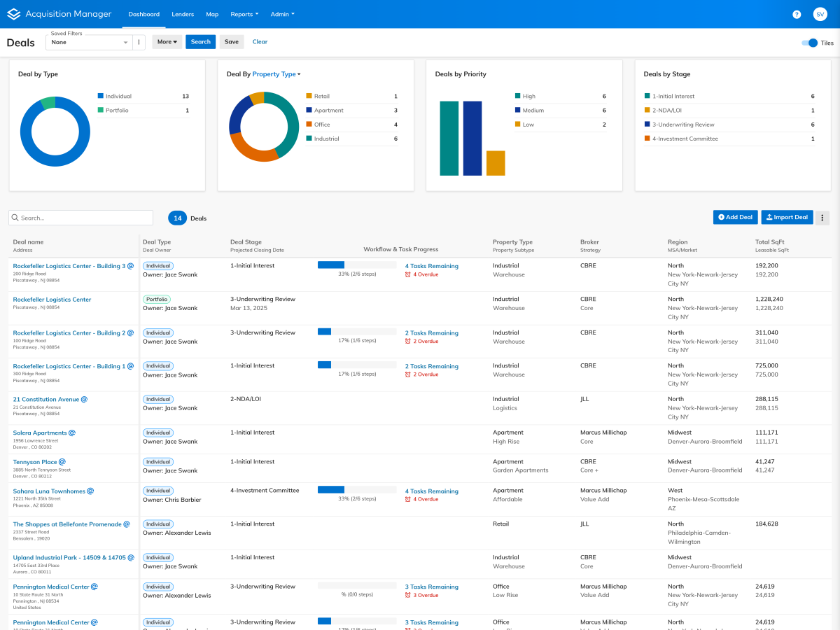840x630 pixels.
Task: Click overdue alarm icon for Sahara Luna Townhomes
Action: tap(408, 499)
